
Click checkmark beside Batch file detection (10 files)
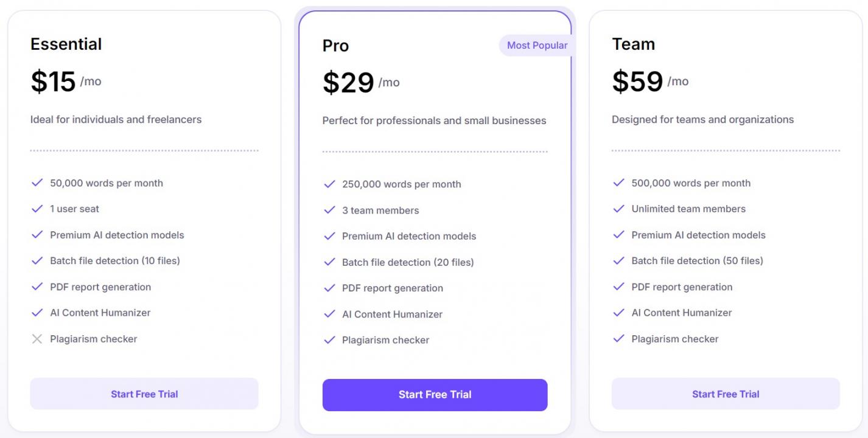point(37,260)
